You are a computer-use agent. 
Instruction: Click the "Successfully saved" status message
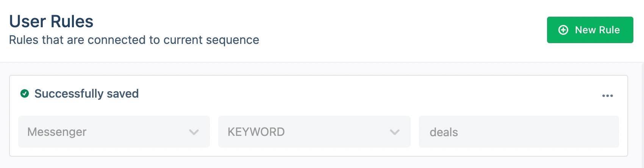[86, 93]
